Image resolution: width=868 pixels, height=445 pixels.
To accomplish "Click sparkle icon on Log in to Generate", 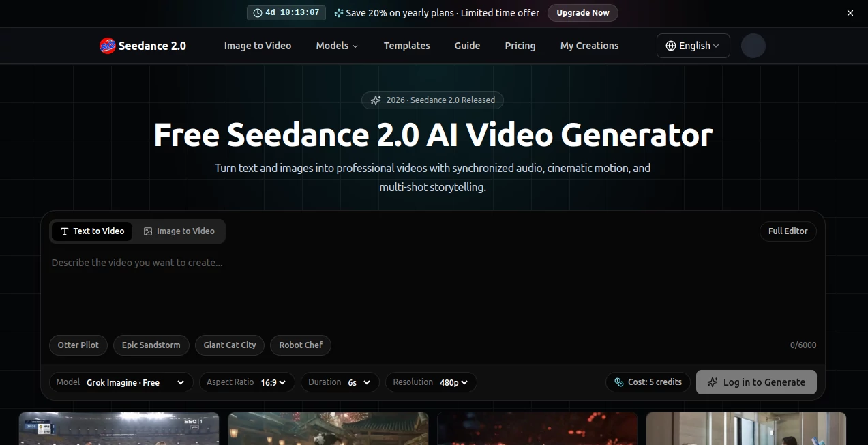I will pyautogui.click(x=713, y=382).
